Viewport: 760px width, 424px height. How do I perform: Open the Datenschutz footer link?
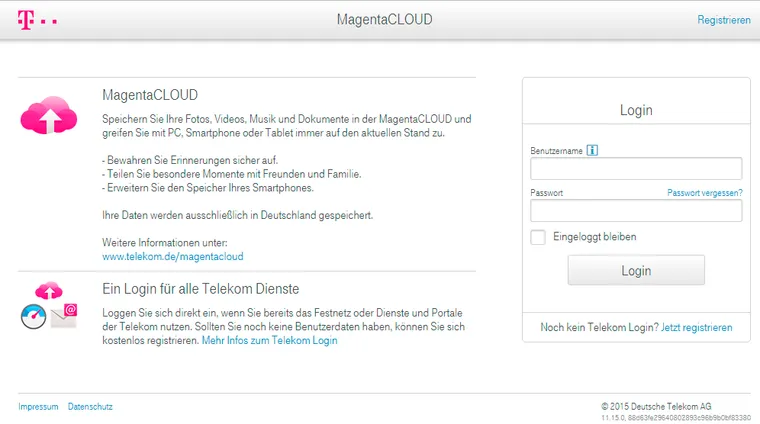tap(90, 407)
